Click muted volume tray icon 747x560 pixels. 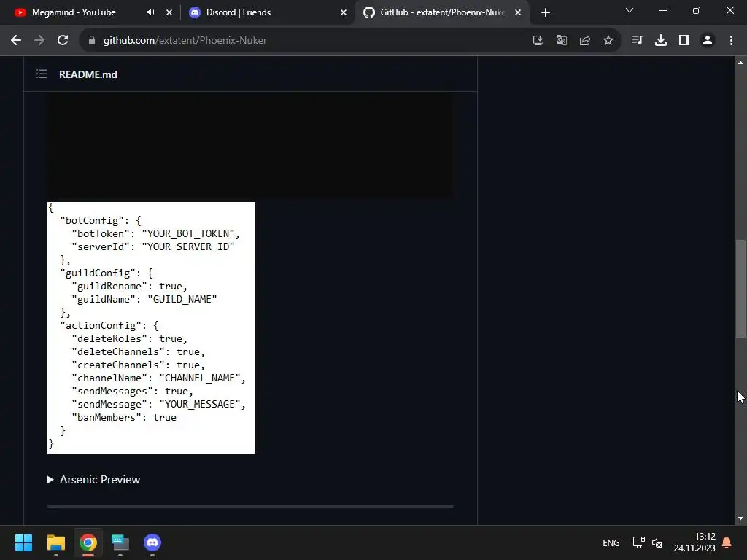click(657, 542)
